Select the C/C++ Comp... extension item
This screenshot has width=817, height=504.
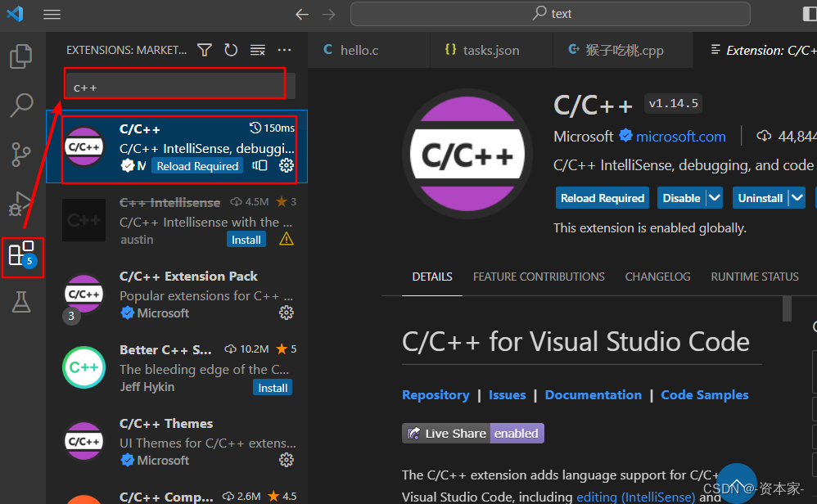177,493
